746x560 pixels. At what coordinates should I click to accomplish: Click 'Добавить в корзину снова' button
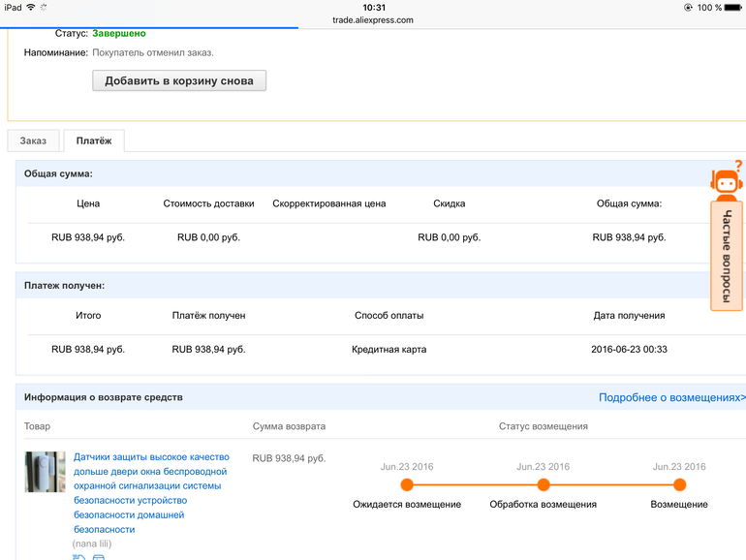179,81
